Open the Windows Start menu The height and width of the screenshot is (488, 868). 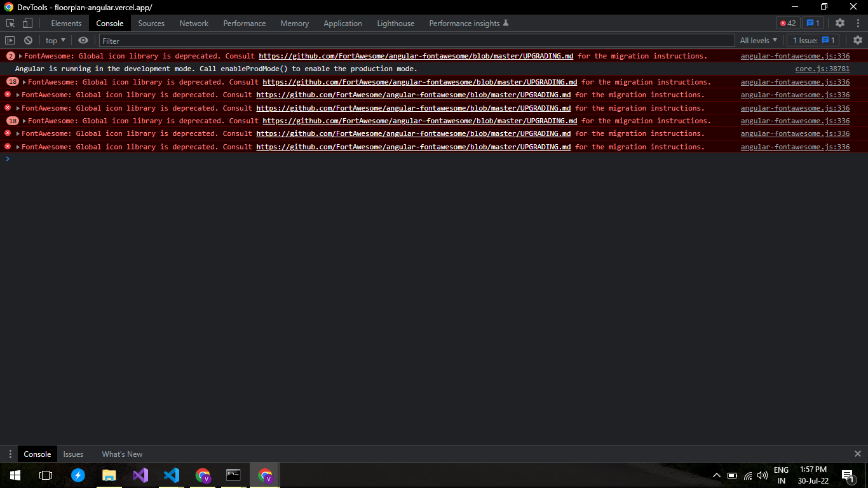tap(15, 475)
